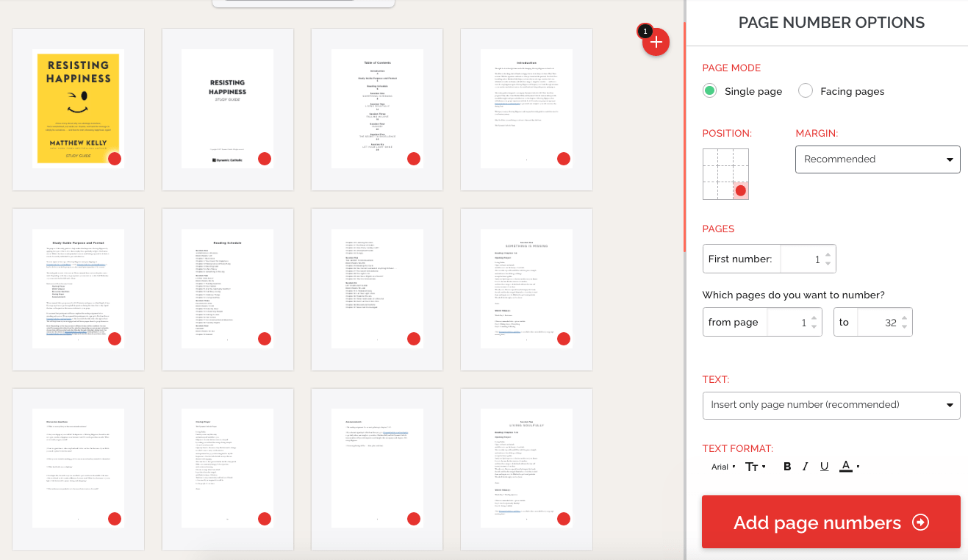This screenshot has width=968, height=560.
Task: Select the Introduction page thumbnail
Action: click(x=526, y=109)
